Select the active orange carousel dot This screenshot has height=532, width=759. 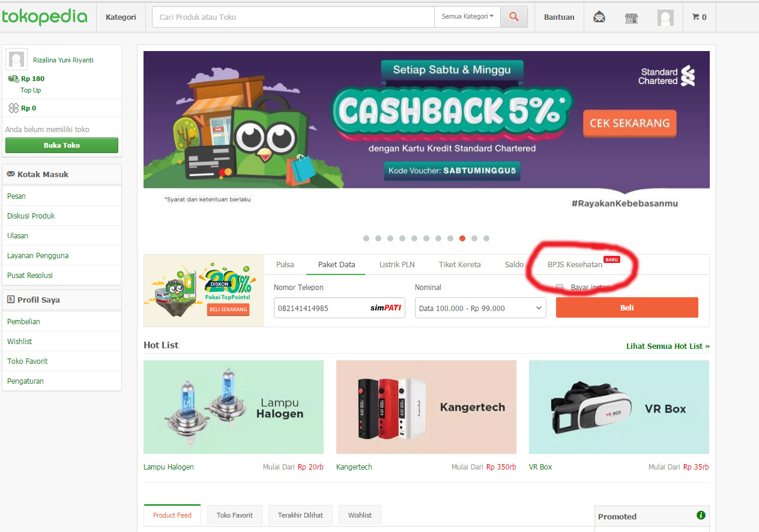(462, 238)
